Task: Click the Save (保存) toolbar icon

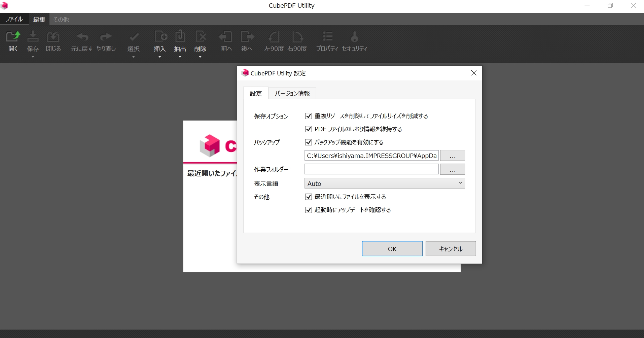Action: click(33, 36)
